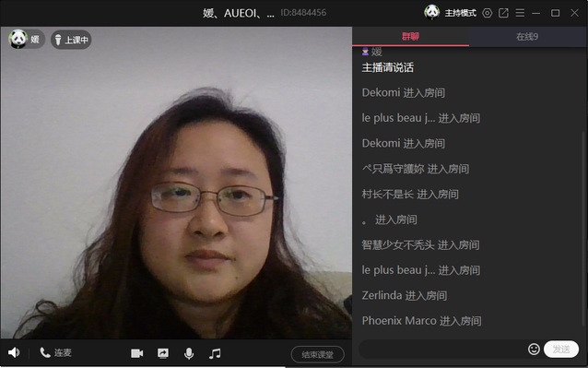This screenshot has width=588, height=368.
Task: Open the hamburger menu in title bar
Action: [x=520, y=13]
